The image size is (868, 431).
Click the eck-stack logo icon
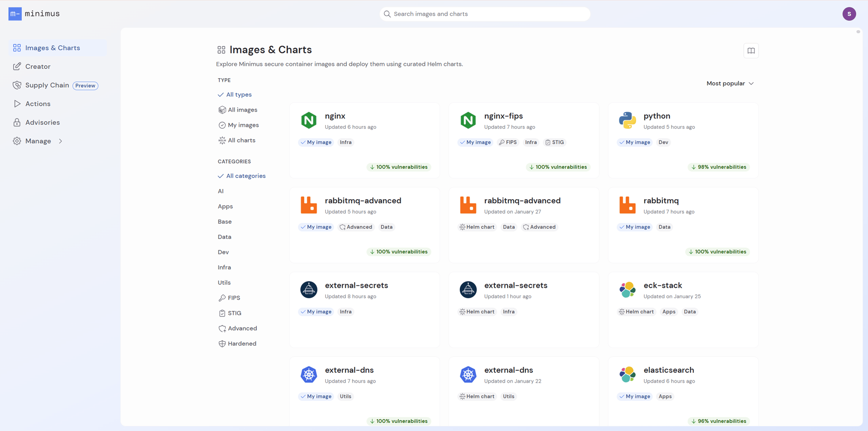pyautogui.click(x=627, y=290)
